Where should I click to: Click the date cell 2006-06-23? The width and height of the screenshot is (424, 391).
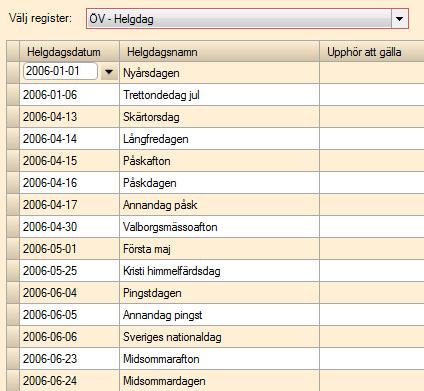click(x=69, y=359)
